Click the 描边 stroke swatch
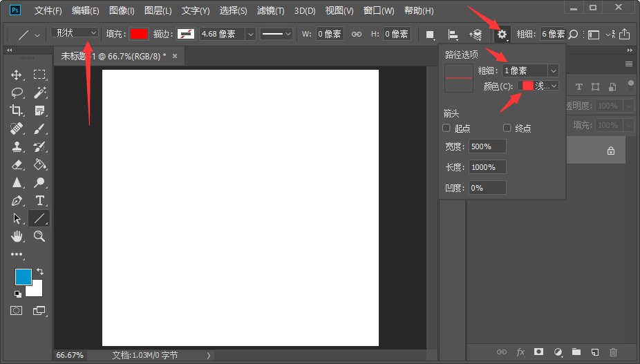 click(x=186, y=35)
